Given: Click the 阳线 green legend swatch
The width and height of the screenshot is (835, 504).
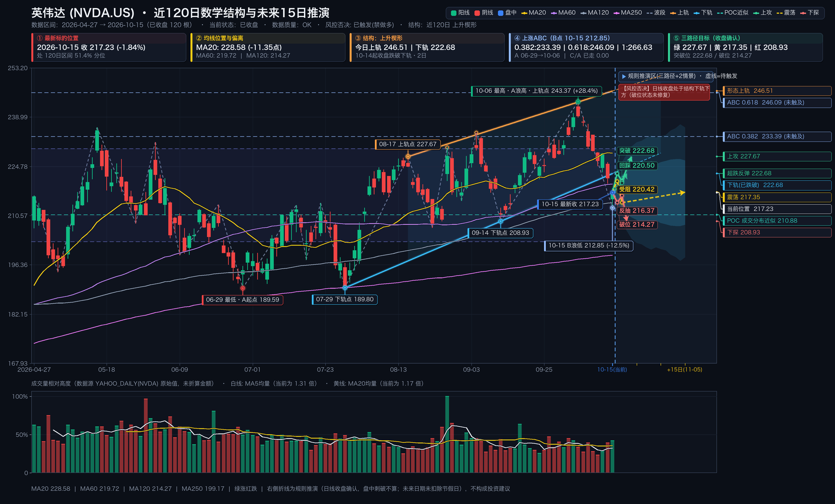Looking at the screenshot, I should [x=454, y=13].
